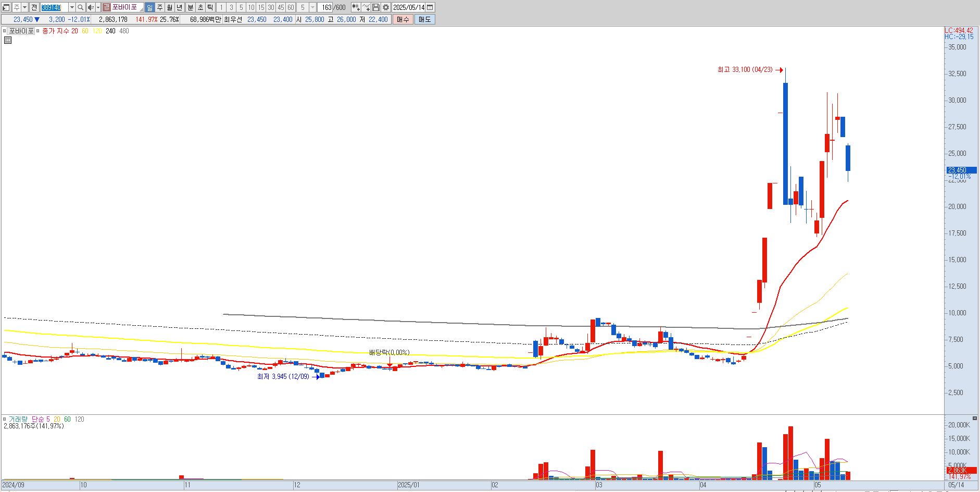Image resolution: width=980 pixels, height=492 pixels.
Task: Switch chart to 분 minute period
Action: pos(190,7)
